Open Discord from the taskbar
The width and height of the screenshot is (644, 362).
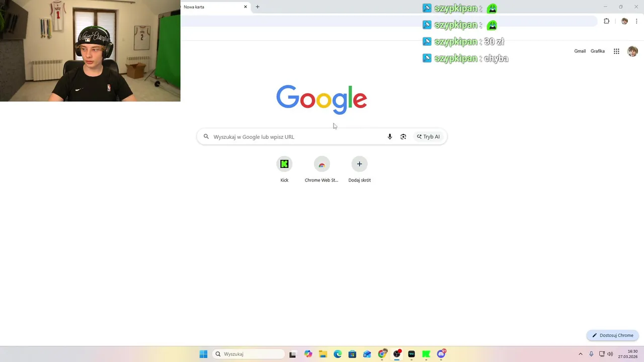[441, 354]
